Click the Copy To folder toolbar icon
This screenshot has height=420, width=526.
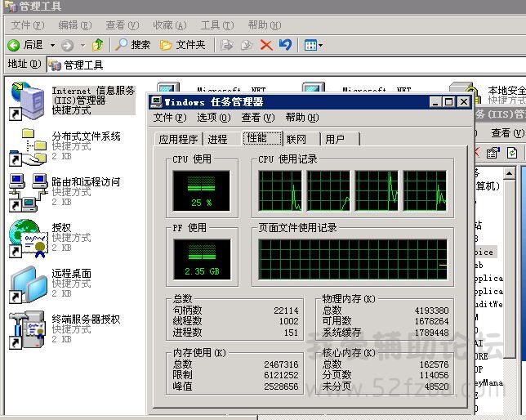(x=247, y=45)
